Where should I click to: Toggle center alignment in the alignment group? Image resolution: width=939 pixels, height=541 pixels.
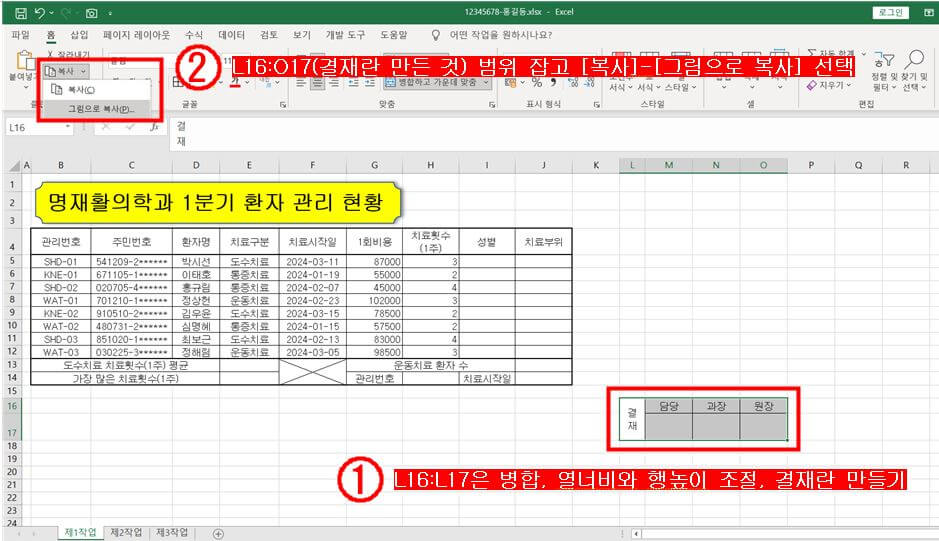317,83
